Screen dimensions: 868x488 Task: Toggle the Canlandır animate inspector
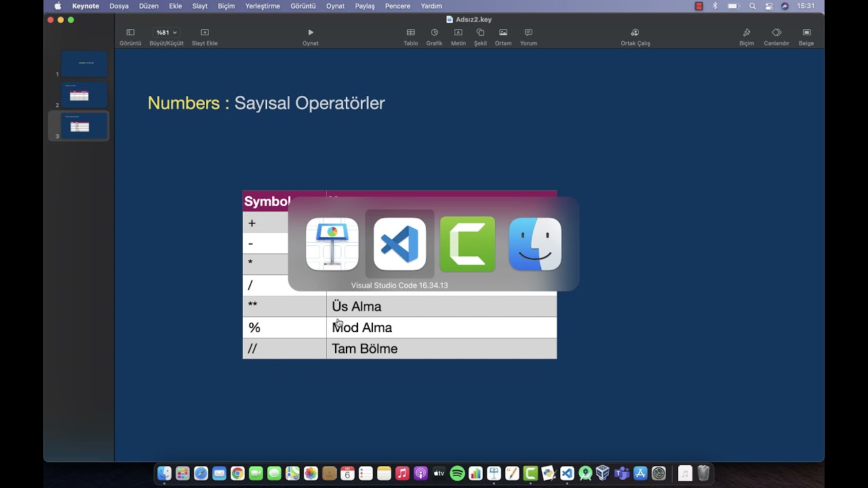pyautogui.click(x=776, y=37)
